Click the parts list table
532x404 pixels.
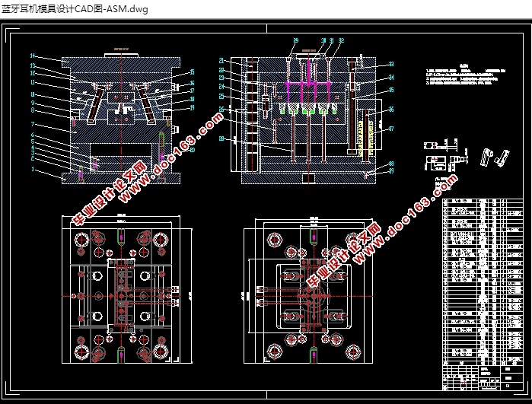[x=483, y=282]
